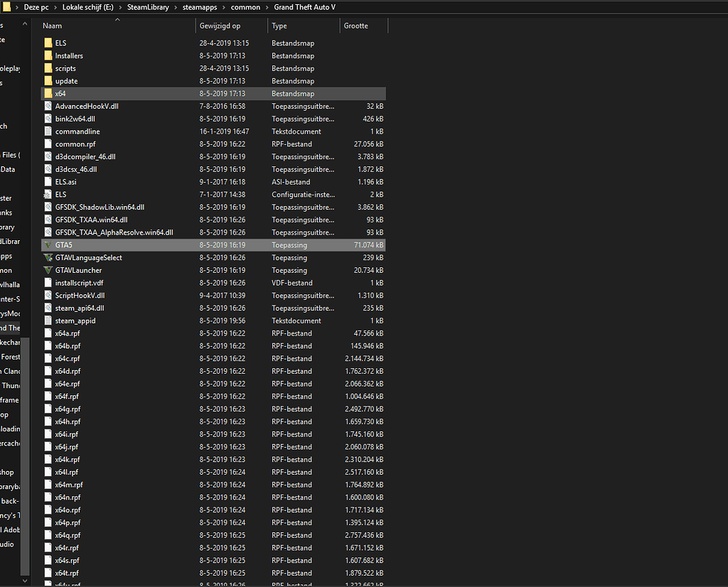Viewport: 728px width, 587px height.
Task: Click the navigation pane vertical scrollbar
Action: (x=26, y=455)
